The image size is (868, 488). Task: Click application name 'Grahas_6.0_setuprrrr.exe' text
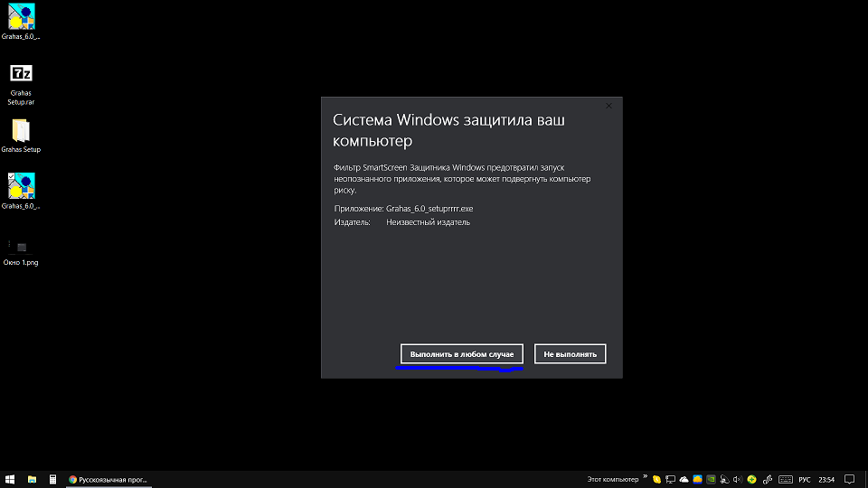429,209
